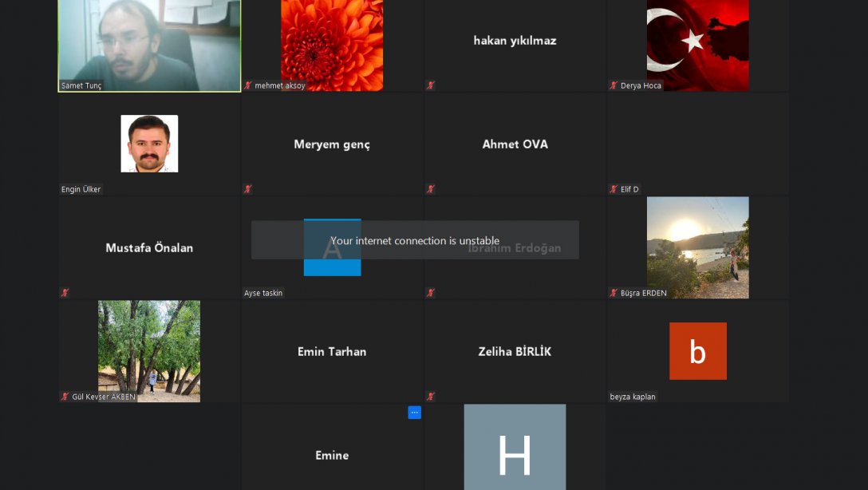Viewport: 868px width, 490px height.
Task: Click the Turkish flag profile picture
Action: 697,45
